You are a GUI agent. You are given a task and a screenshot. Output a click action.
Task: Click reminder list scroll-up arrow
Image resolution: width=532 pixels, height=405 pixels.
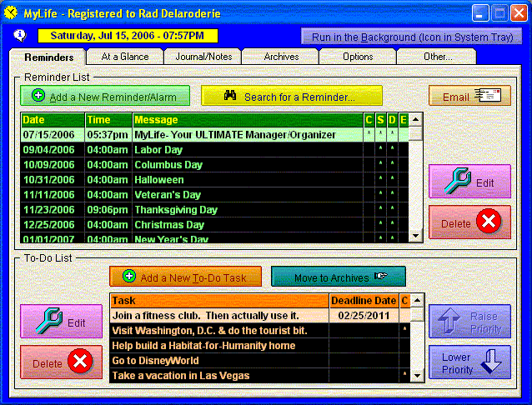(x=415, y=119)
